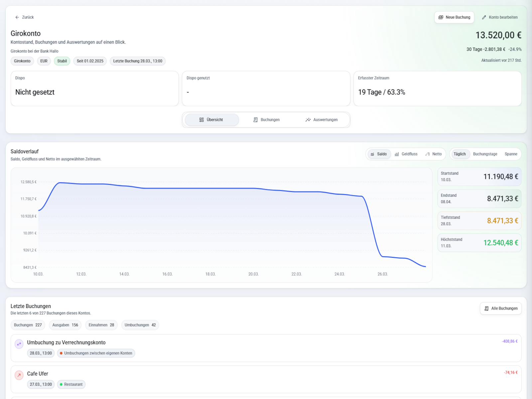Filter by Umbuchungen 42 chip
The width and height of the screenshot is (532, 399).
140,325
